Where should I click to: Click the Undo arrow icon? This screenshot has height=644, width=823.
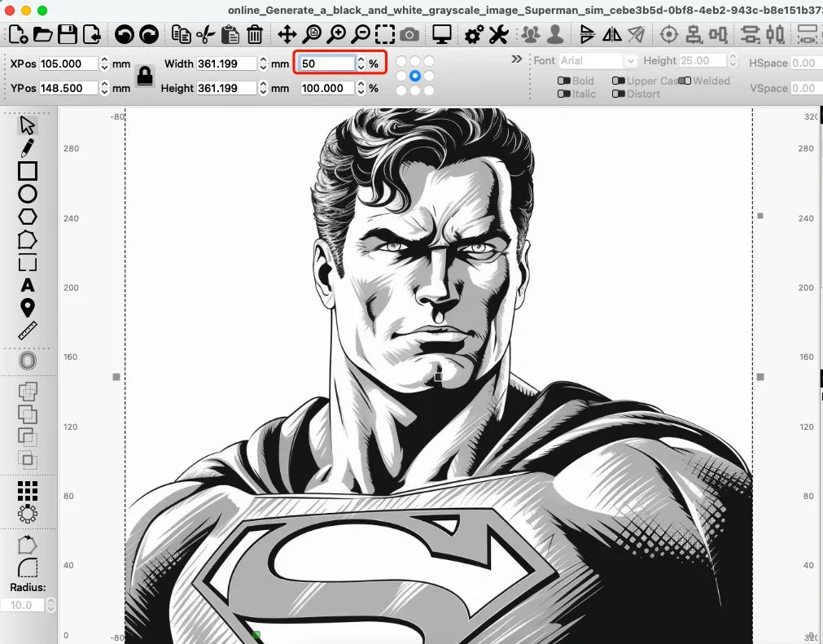point(124,35)
